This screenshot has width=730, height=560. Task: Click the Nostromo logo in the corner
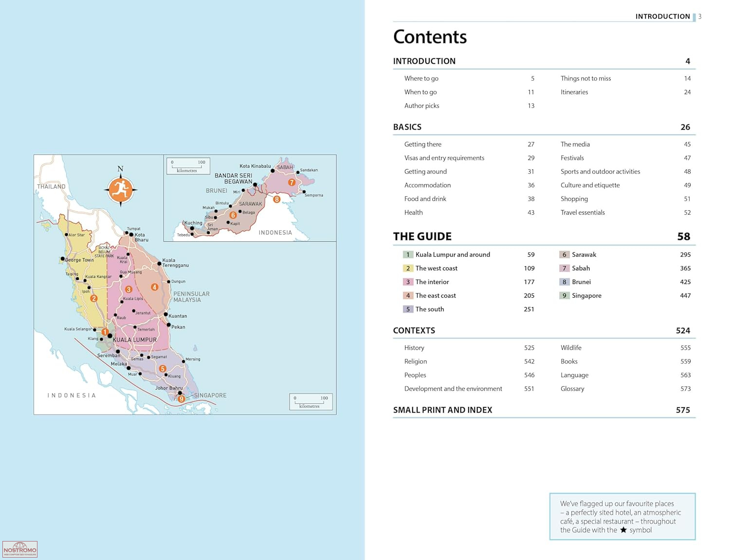tap(20, 549)
